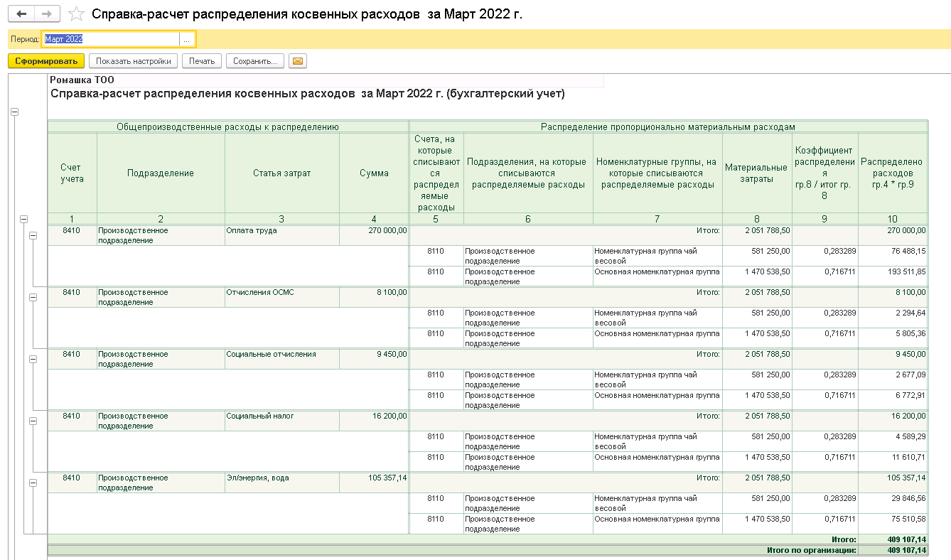
Task: Send report by email envelope icon
Action: click(298, 61)
